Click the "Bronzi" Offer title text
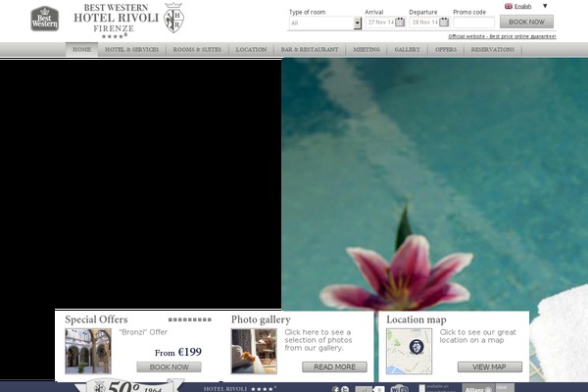 coord(143,332)
